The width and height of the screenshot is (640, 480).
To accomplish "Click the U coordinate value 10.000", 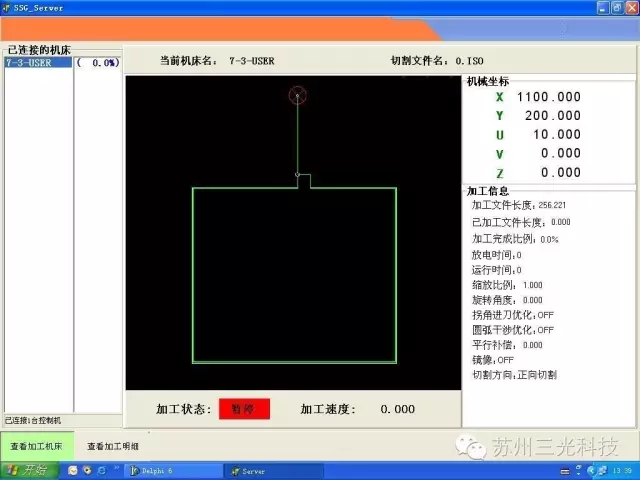I will point(556,135).
